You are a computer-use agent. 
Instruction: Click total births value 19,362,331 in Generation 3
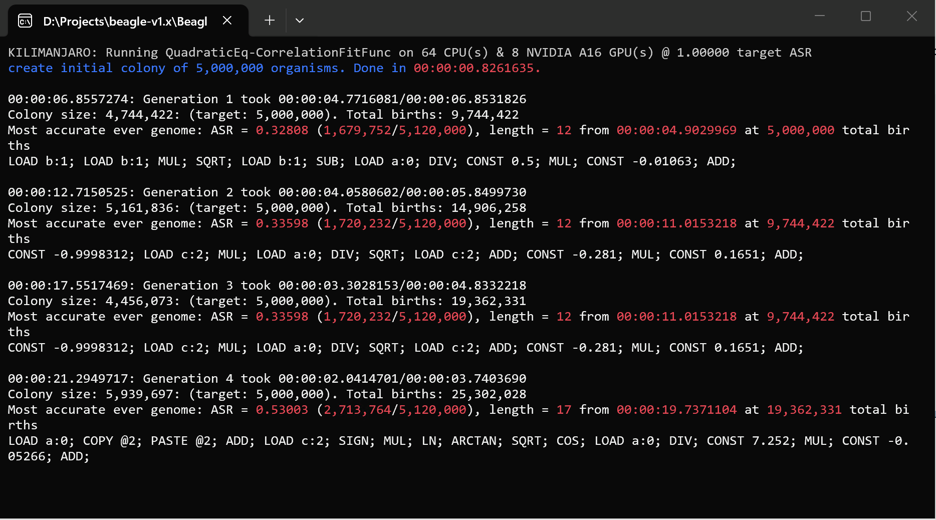tap(488, 301)
